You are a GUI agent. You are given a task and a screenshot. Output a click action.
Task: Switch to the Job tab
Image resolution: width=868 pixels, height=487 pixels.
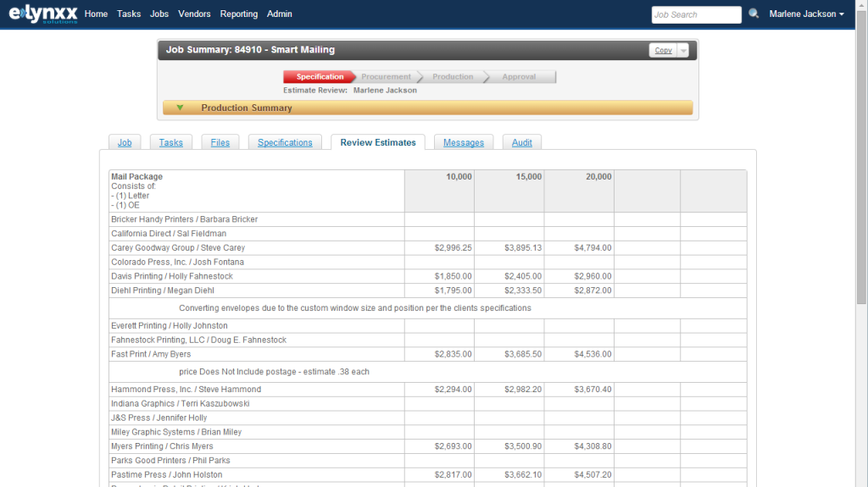tap(125, 142)
